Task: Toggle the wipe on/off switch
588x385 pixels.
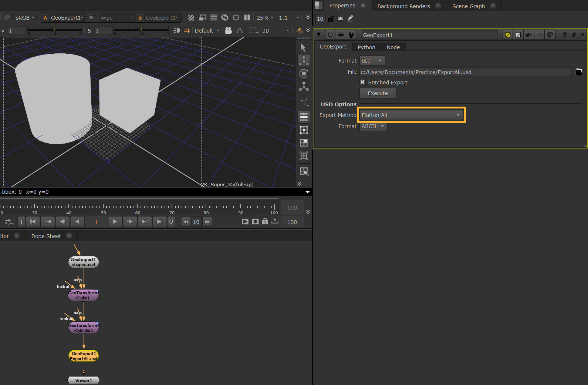Action: [x=92, y=17]
